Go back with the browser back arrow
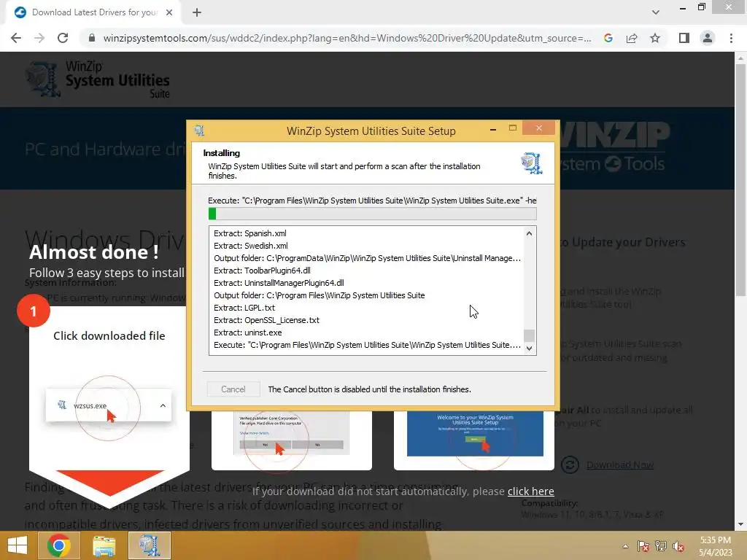Image resolution: width=747 pixels, height=560 pixels. pyautogui.click(x=16, y=38)
